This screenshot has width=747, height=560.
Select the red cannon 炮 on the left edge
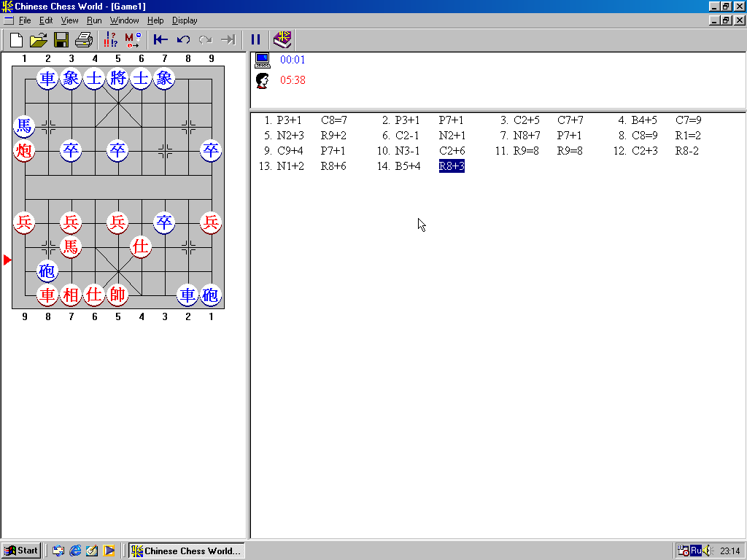click(x=24, y=151)
